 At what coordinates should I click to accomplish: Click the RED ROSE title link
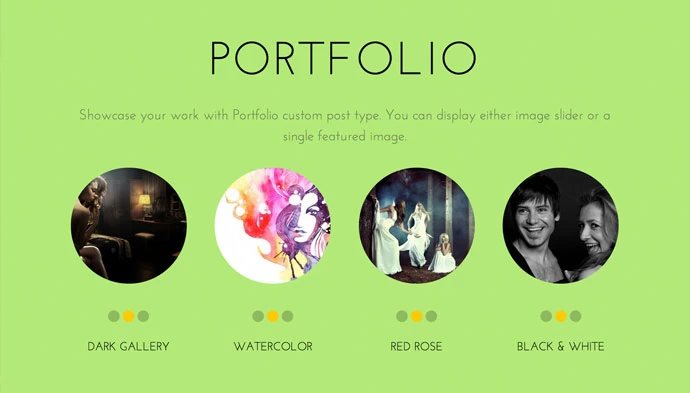(416, 346)
